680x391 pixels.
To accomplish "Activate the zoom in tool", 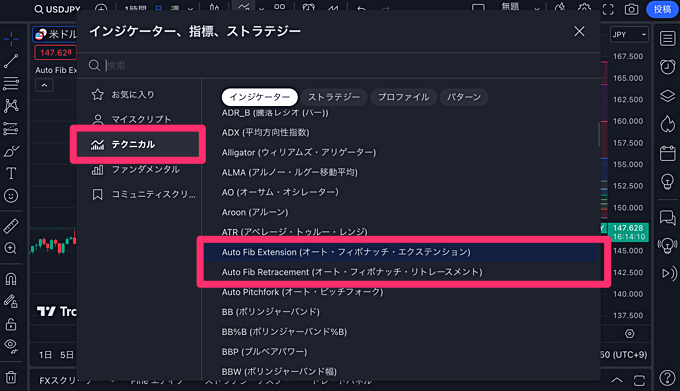I will pos(11,248).
